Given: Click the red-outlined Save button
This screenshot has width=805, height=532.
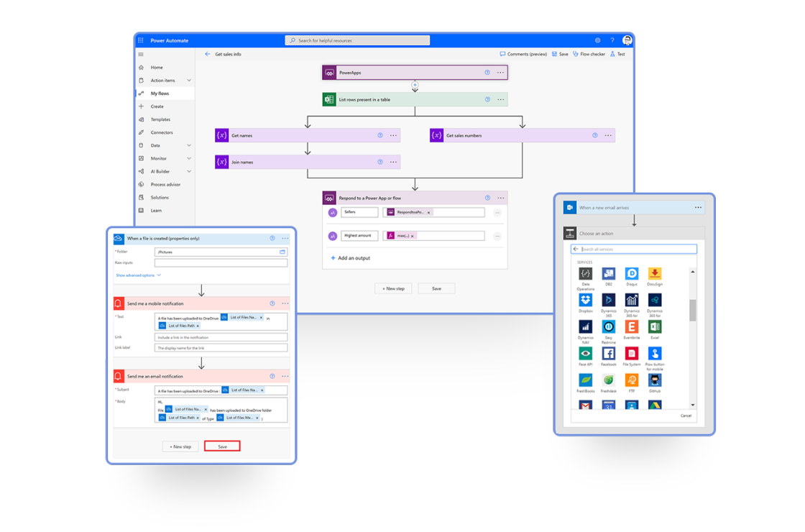Looking at the screenshot, I should [x=222, y=446].
